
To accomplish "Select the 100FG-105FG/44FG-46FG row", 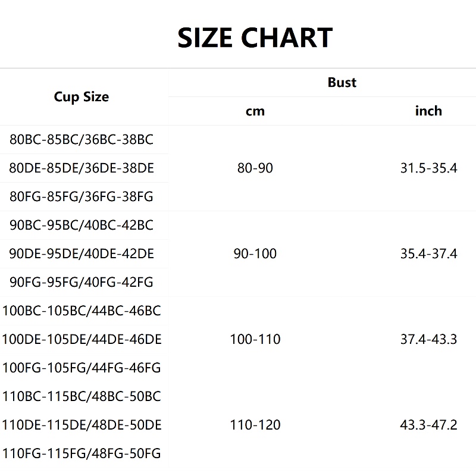I will point(82,368).
